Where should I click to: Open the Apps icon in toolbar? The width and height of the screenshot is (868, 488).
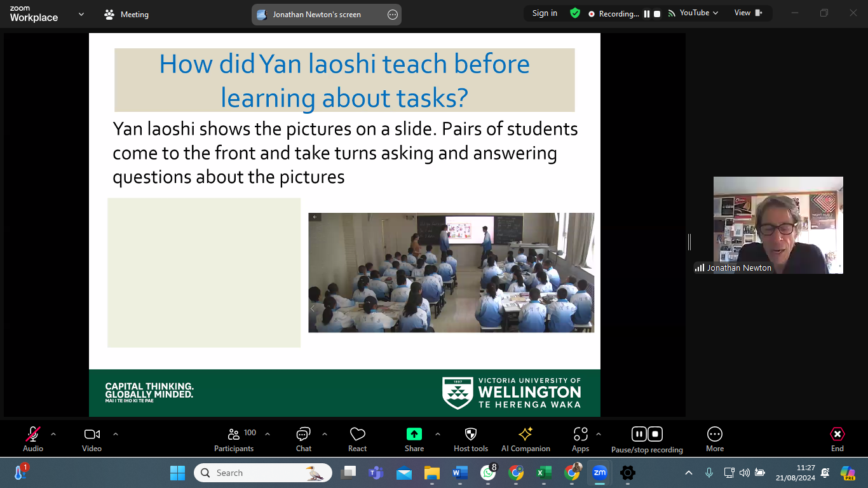[x=580, y=435]
